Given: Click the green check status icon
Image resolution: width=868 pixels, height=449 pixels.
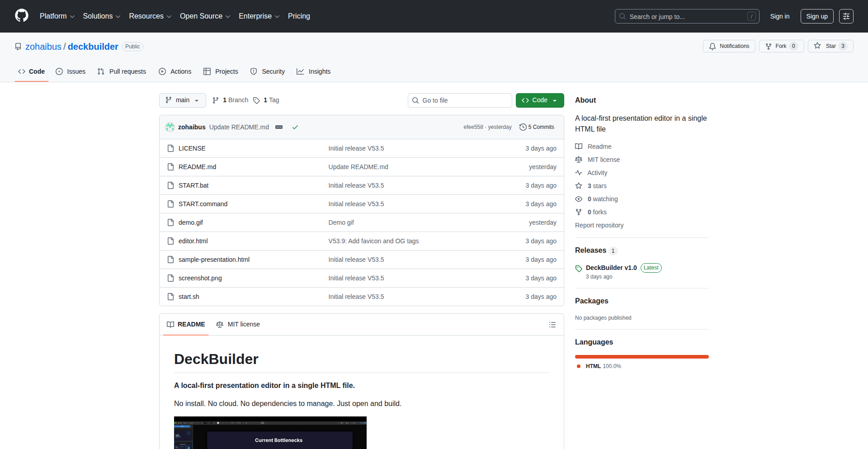Looking at the screenshot, I should [295, 127].
